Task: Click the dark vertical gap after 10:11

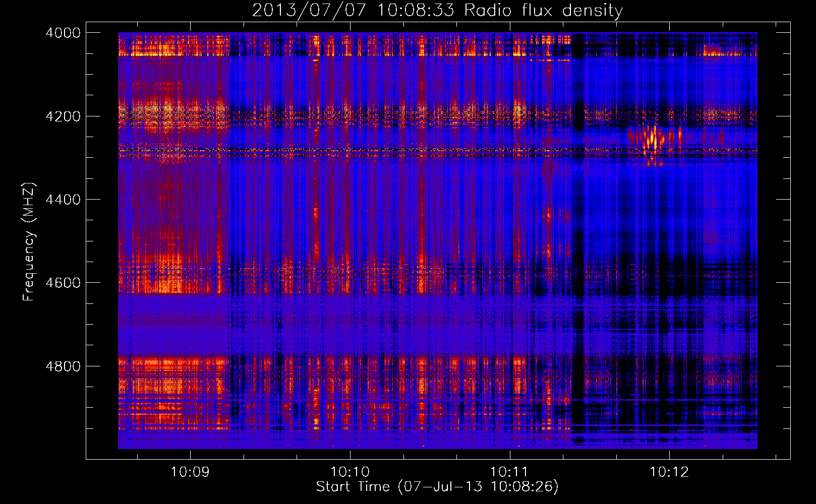Action: point(578,242)
